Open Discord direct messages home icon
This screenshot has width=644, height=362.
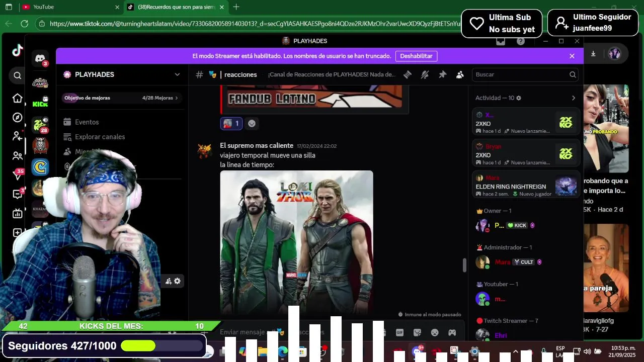(x=40, y=59)
